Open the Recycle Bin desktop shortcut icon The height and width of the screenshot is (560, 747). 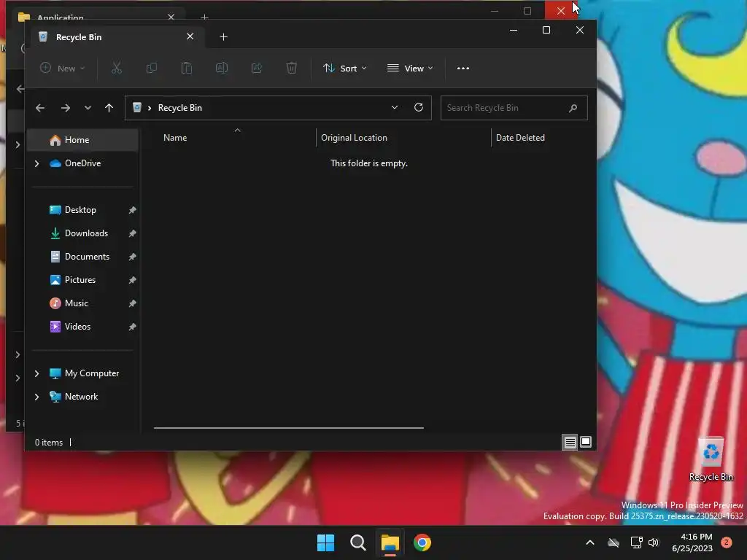(x=711, y=459)
